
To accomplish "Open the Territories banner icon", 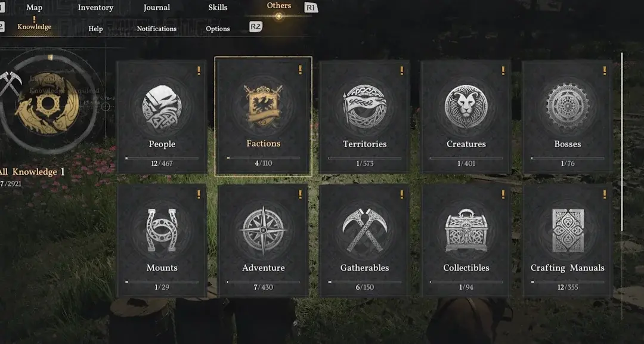I will tap(365, 107).
